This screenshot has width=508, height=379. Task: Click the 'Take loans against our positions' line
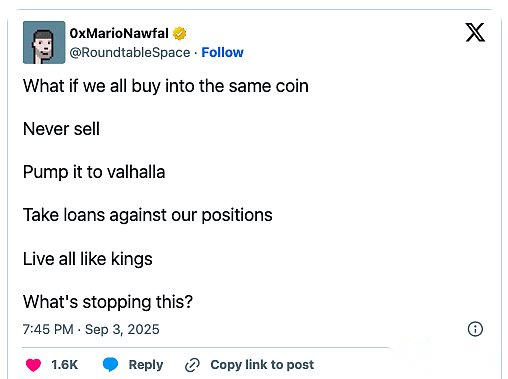(x=148, y=215)
